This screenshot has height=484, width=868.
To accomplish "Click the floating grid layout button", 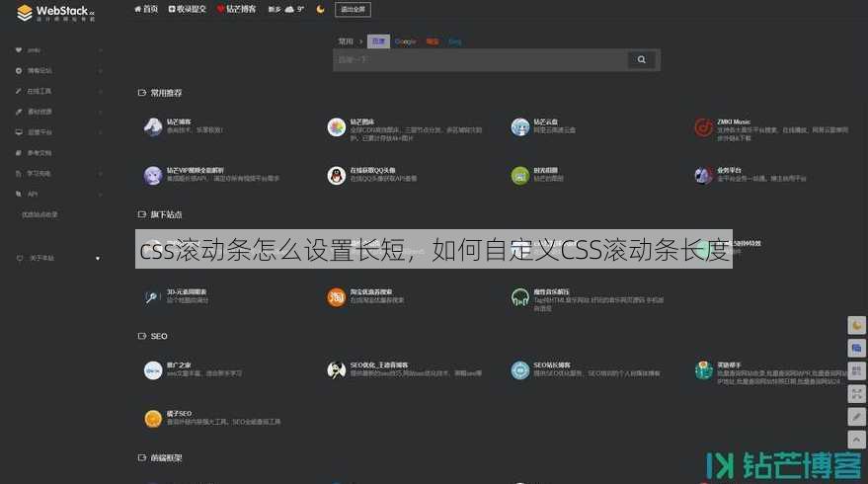I will [856, 371].
